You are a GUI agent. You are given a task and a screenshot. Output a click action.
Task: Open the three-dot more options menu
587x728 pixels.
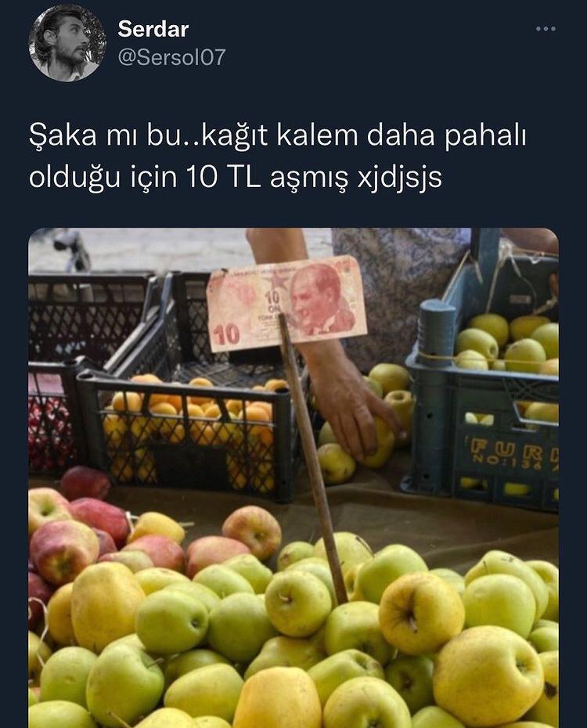click(546, 29)
